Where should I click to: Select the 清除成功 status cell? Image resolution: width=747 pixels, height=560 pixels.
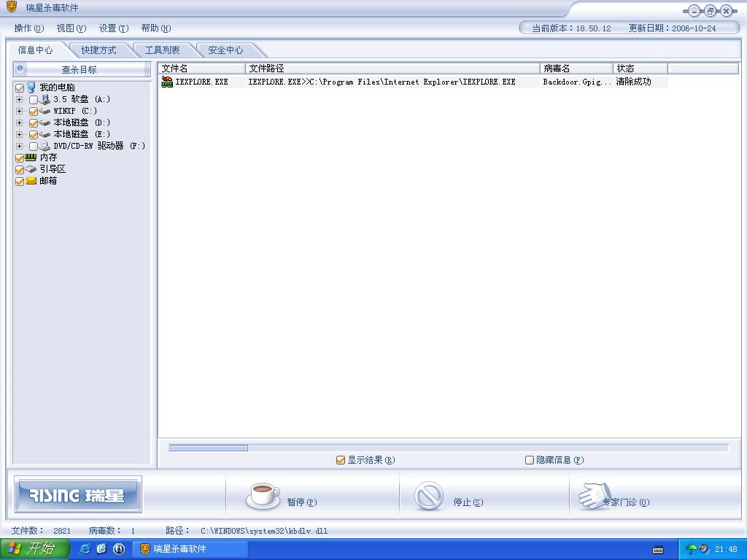634,82
